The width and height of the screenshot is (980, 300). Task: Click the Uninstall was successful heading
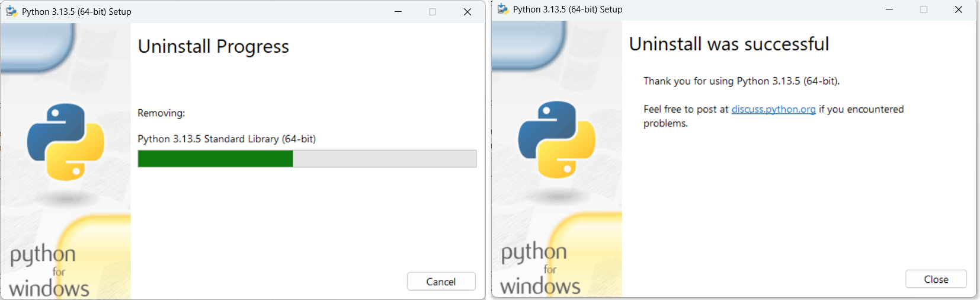pyautogui.click(x=729, y=44)
